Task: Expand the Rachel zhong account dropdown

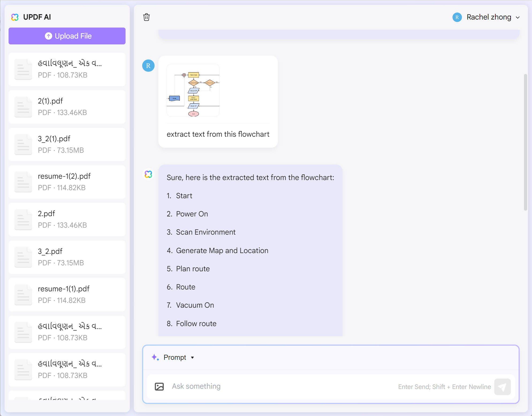Action: click(518, 17)
